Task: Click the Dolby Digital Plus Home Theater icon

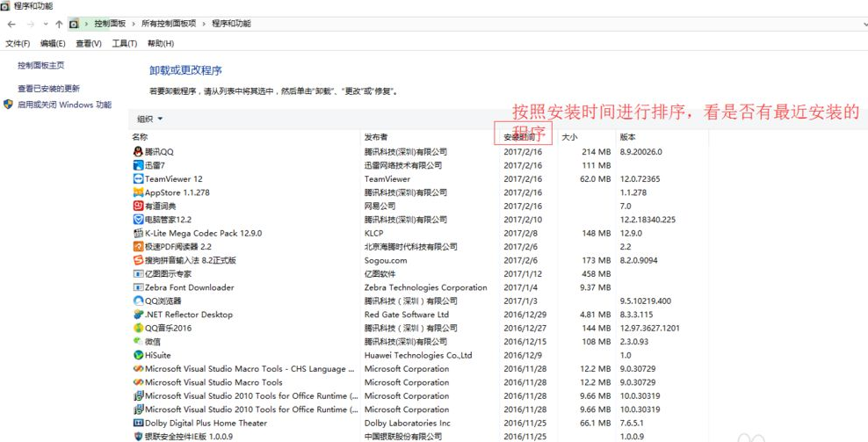Action: point(139,423)
